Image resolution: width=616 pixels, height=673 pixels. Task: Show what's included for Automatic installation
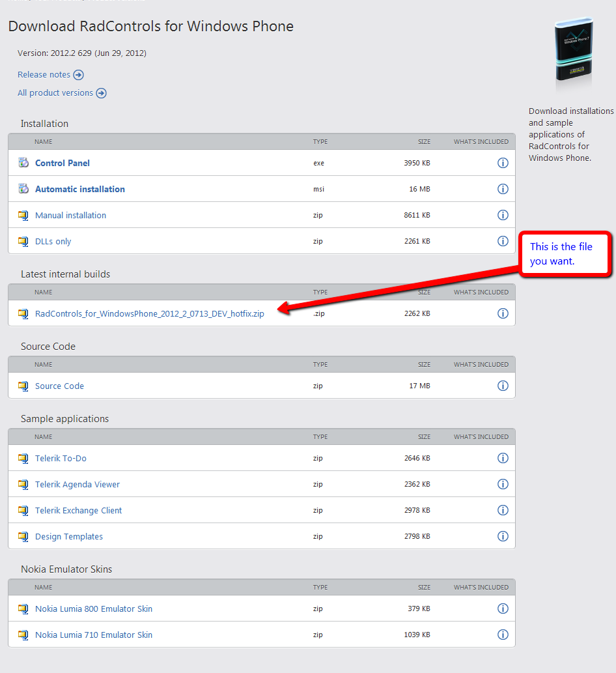pyautogui.click(x=503, y=189)
